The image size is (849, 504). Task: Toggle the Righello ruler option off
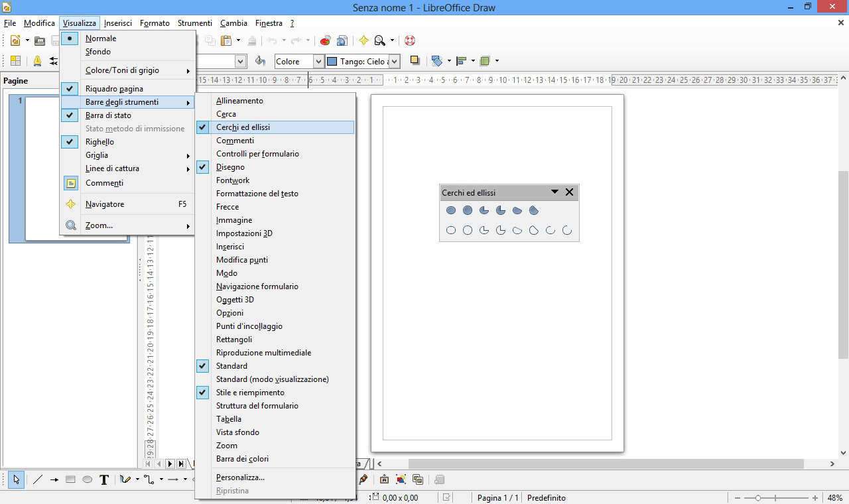99,142
